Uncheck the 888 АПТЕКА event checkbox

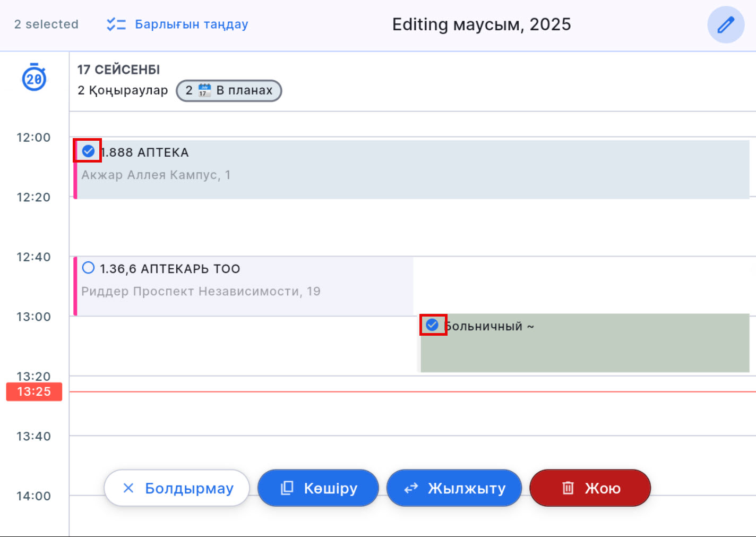88,151
